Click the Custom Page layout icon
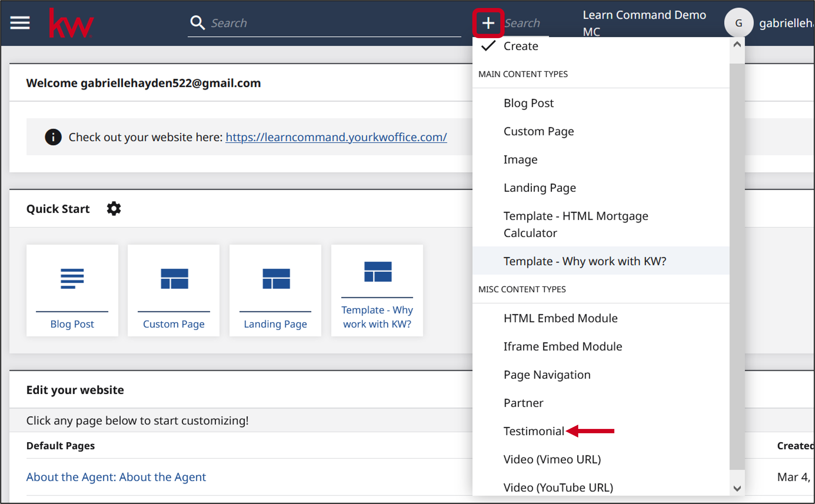The height and width of the screenshot is (504, 815). 174,278
